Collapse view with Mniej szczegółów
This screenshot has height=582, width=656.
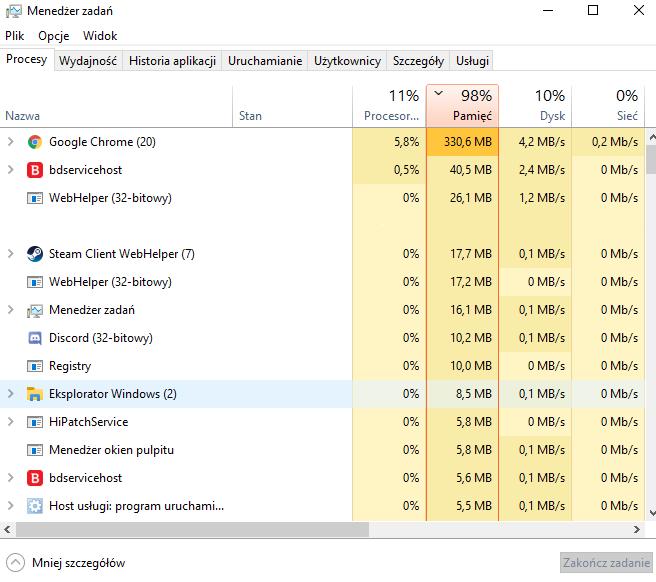(x=67, y=563)
